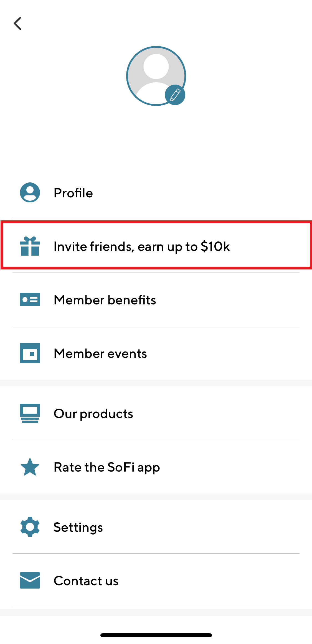Image resolution: width=312 pixels, height=644 pixels.
Task: Tap the gift box icon
Action: click(x=30, y=246)
